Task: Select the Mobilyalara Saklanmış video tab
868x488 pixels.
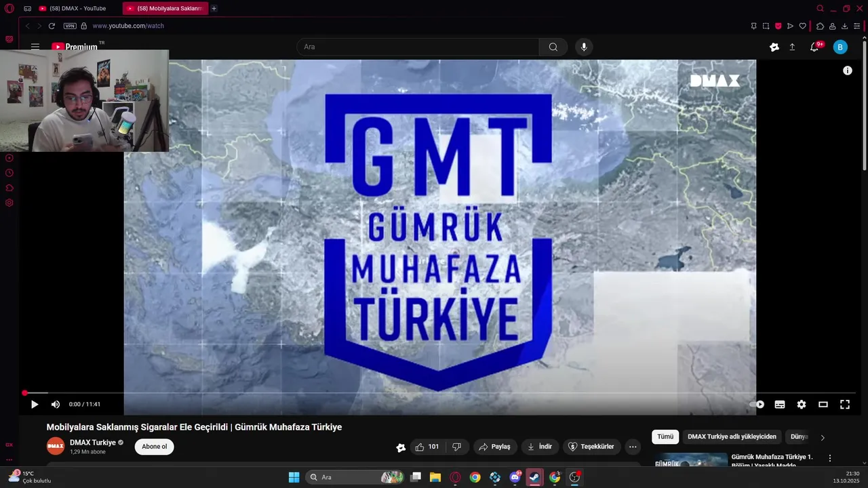Action: pos(165,9)
